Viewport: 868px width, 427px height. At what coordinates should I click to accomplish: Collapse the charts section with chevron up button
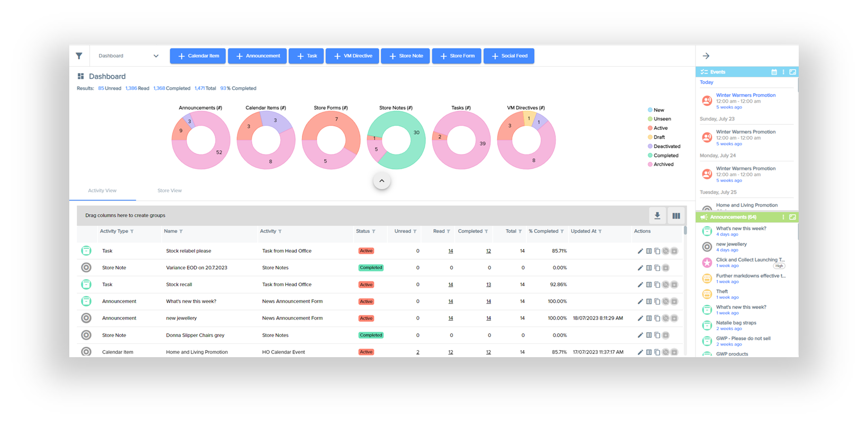(381, 181)
